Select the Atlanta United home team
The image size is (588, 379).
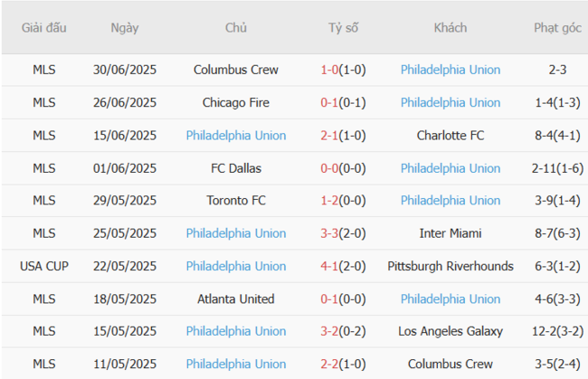[236, 298]
